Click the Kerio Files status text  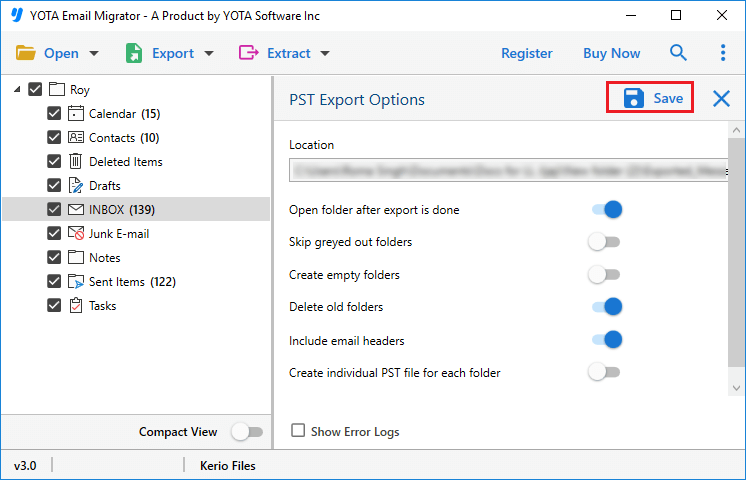[x=227, y=465]
